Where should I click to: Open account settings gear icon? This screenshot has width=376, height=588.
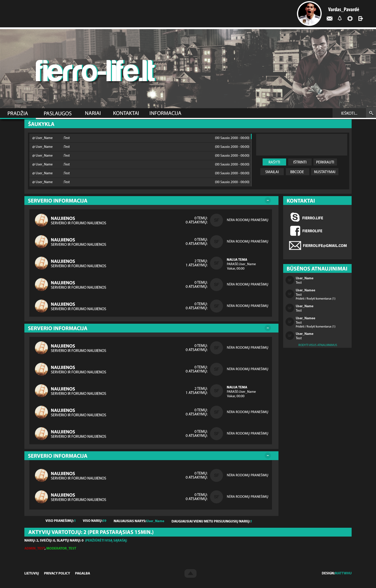pyautogui.click(x=350, y=19)
